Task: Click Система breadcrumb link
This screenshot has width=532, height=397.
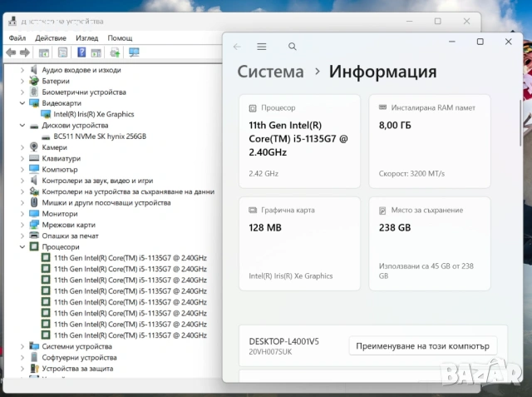Action: click(270, 72)
